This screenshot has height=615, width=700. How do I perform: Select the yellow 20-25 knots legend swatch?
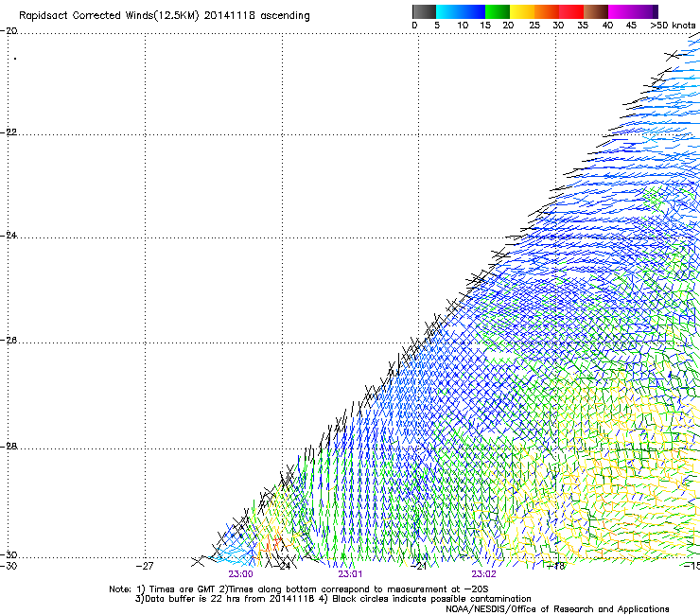522,11
